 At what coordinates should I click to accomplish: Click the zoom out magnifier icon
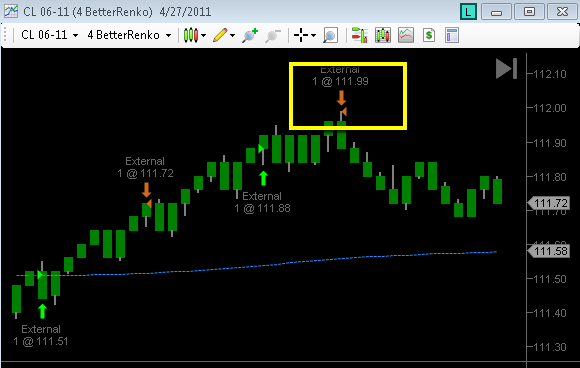[273, 35]
